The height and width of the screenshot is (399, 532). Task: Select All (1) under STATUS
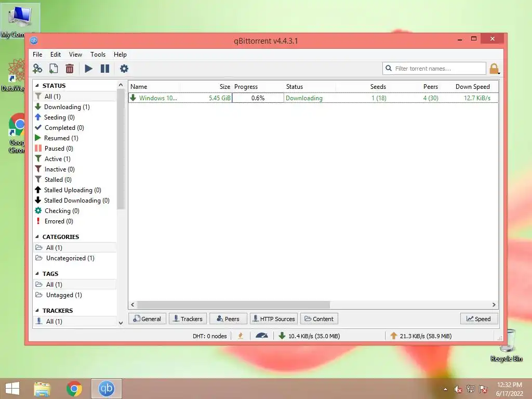75,96
